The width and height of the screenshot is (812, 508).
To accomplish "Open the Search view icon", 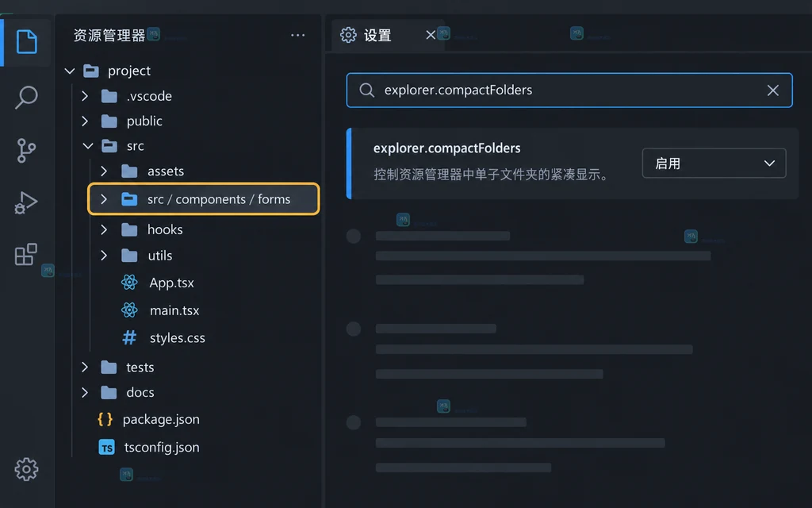I will click(26, 97).
